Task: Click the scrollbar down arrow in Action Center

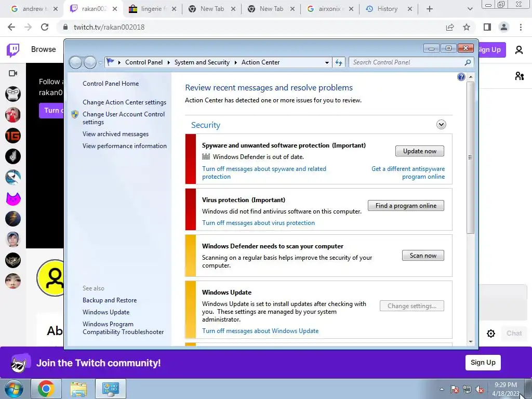Action: 470,342
